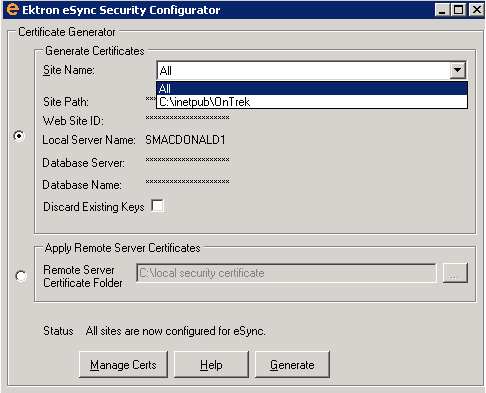The height and width of the screenshot is (393, 486).
Task: Select the Generate Certificates radio button
Action: coord(19,136)
